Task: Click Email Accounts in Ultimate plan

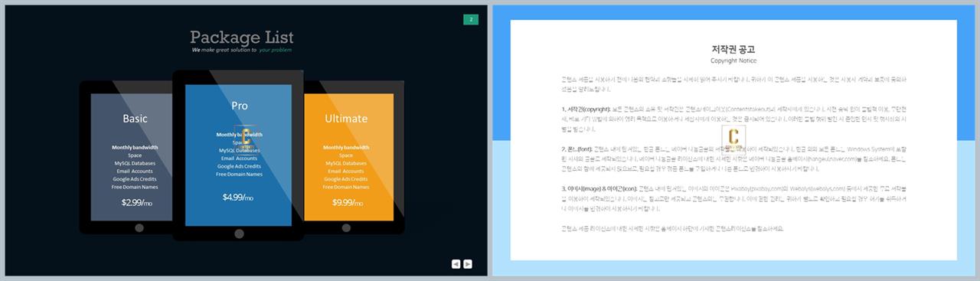Action: 346,171
